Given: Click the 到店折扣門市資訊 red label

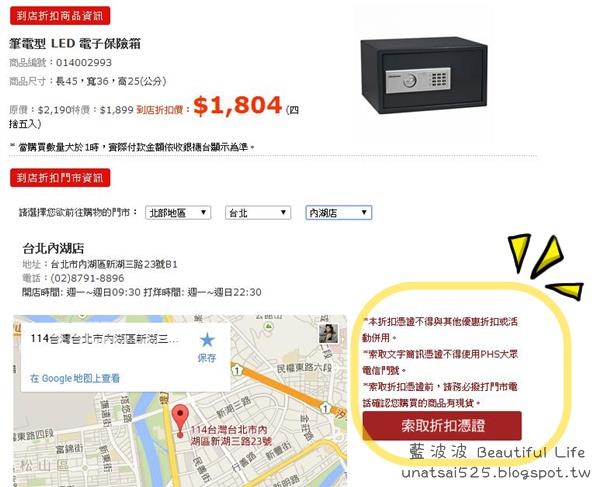Looking at the screenshot, I should [x=60, y=178].
